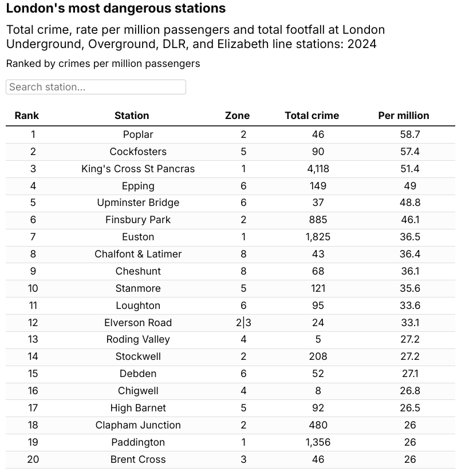Viewport: 469px width, 476px height.
Task: Sort by the Total crime column header
Action: 312,116
